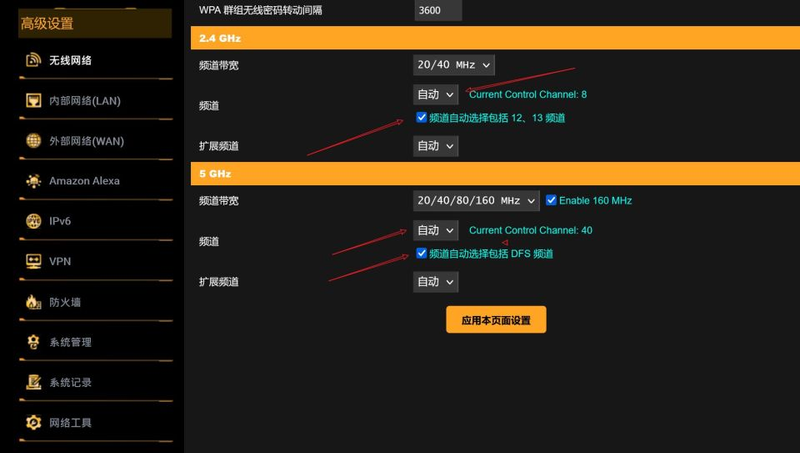Click the VPN monitor icon
This screenshot has width=800, height=453.
tap(33, 261)
